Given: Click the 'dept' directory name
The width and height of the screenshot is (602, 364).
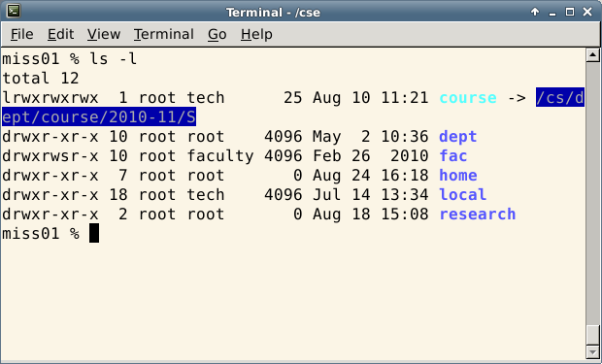Looking at the screenshot, I should 458,137.
